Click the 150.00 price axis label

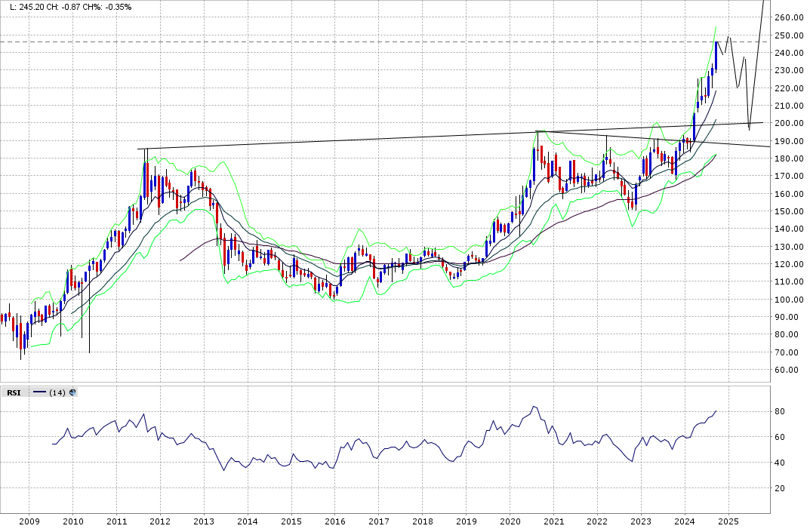coord(787,212)
